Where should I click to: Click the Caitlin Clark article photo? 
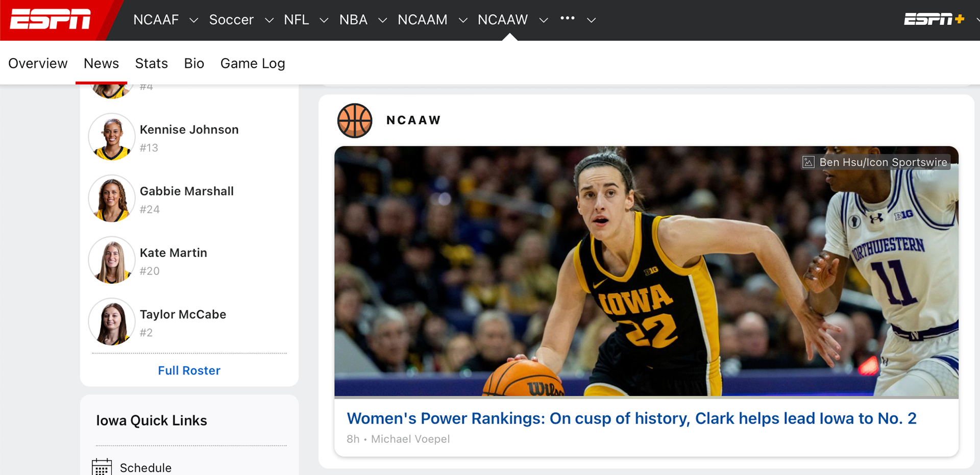click(x=646, y=271)
